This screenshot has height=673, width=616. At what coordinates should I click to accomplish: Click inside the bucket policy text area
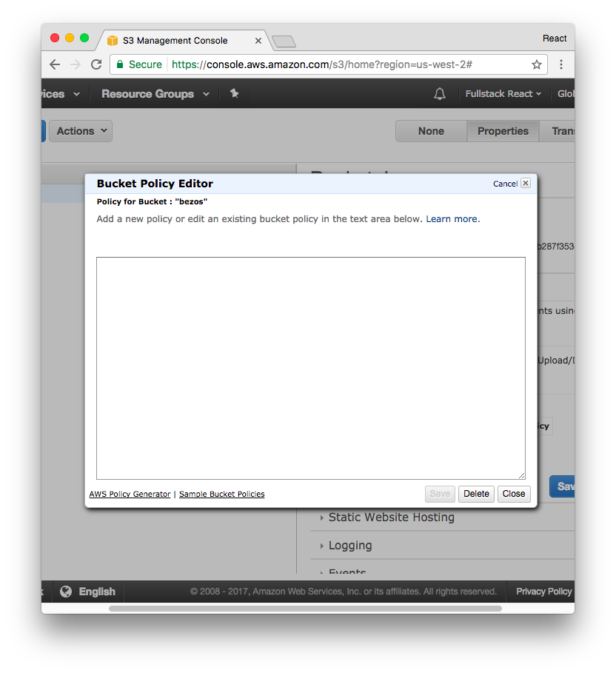(311, 368)
